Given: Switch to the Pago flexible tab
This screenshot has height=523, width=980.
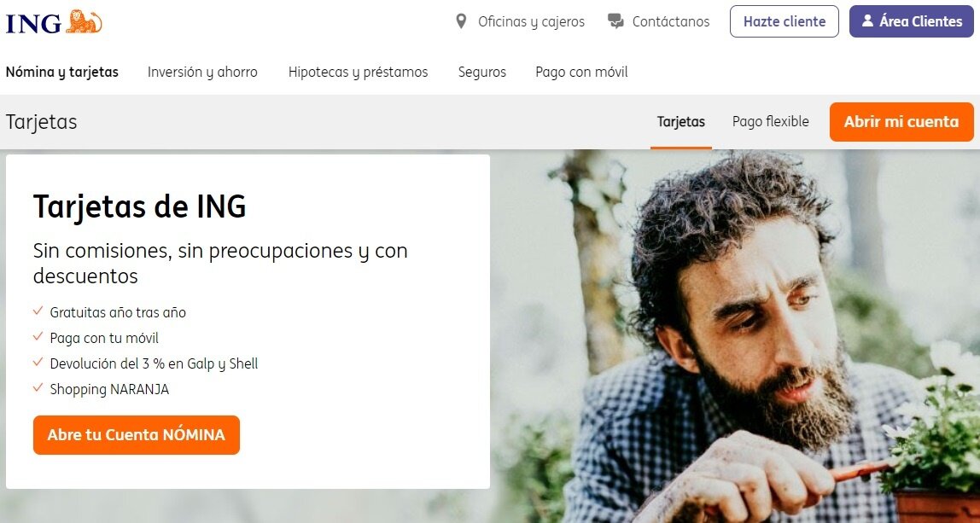Looking at the screenshot, I should pos(770,122).
